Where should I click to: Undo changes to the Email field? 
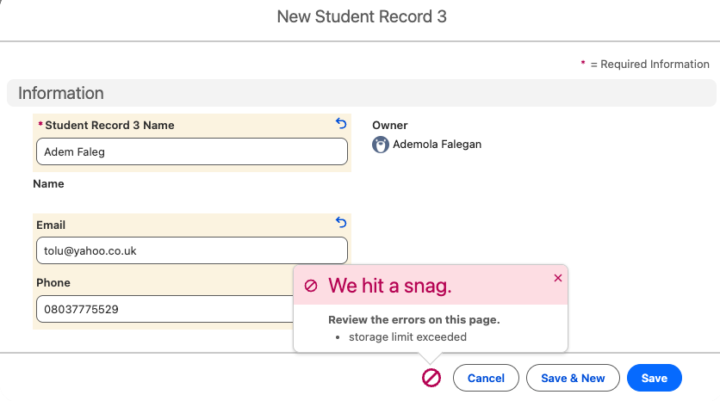coord(341,223)
